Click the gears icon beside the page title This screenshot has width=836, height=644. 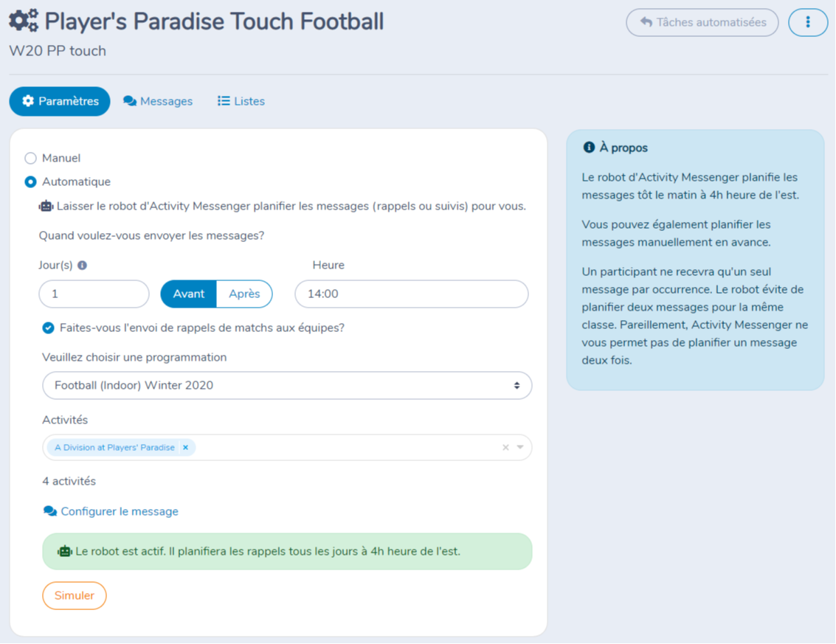(24, 21)
